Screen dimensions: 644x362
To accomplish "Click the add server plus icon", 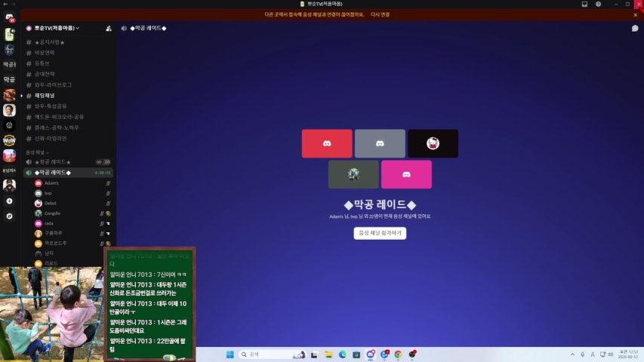I will [9, 201].
